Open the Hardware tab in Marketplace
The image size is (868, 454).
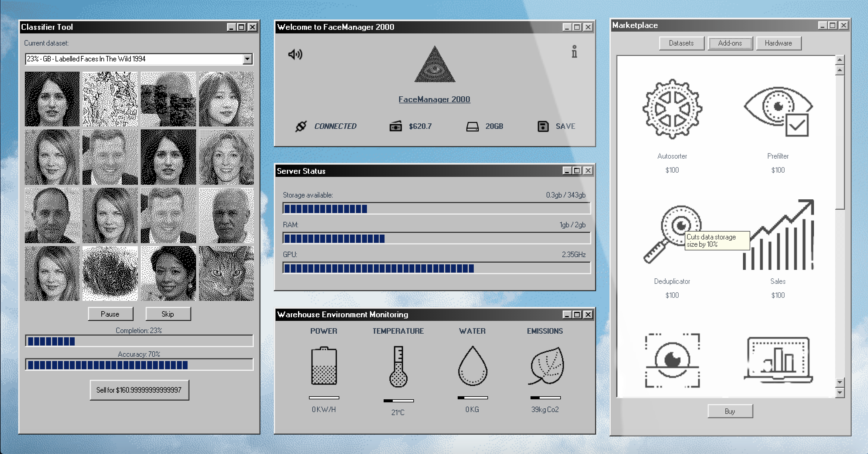(778, 43)
